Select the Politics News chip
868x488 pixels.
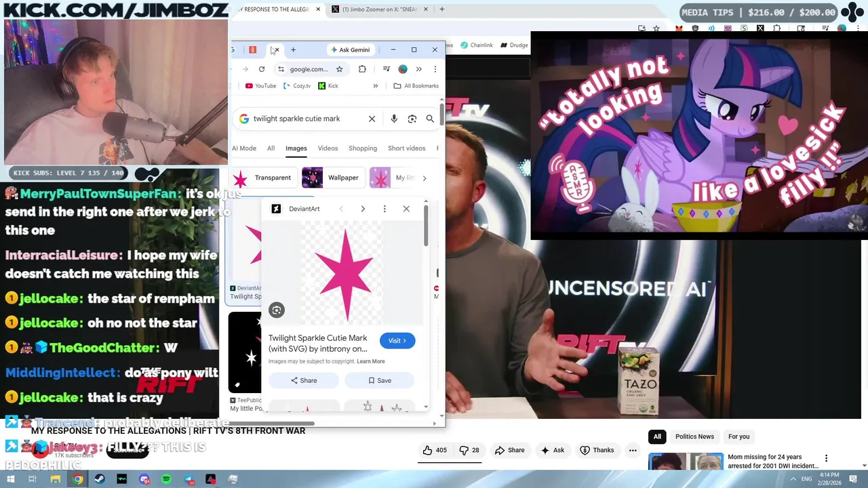(x=694, y=436)
